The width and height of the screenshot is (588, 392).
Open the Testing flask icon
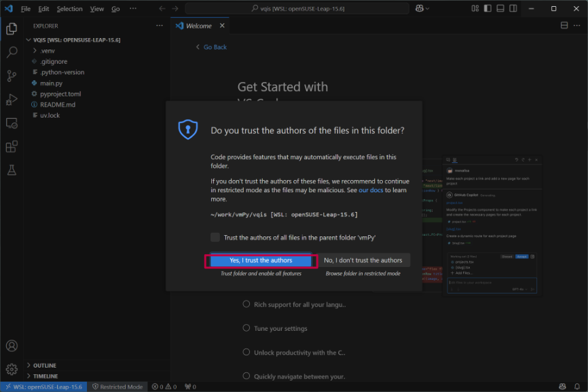click(12, 171)
